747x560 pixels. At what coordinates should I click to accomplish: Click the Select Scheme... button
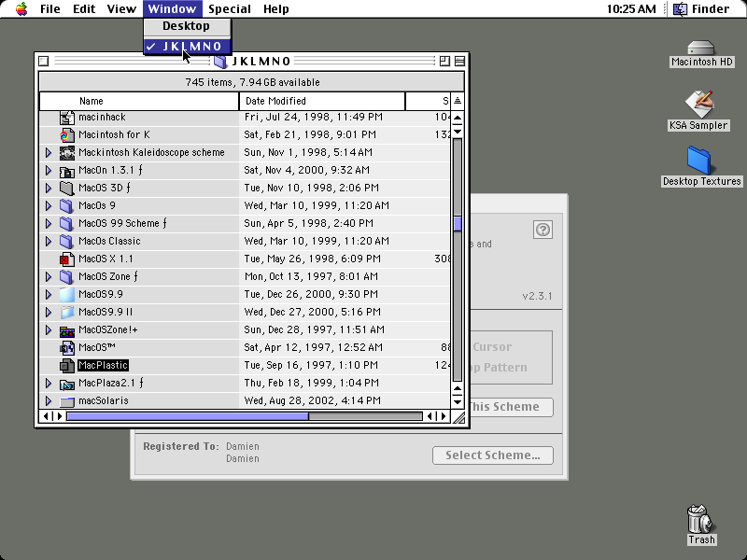pos(493,455)
